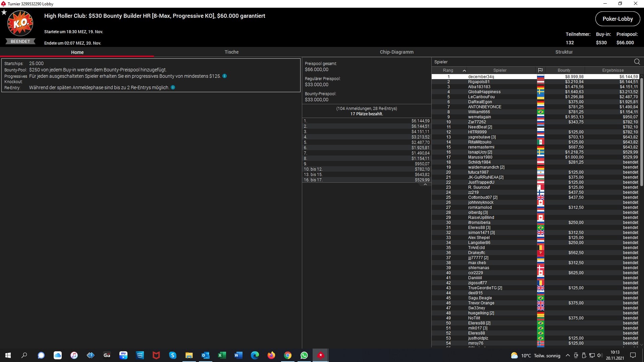Click the K.O. tournament logo
The height and width of the screenshot is (362, 644).
point(20,23)
